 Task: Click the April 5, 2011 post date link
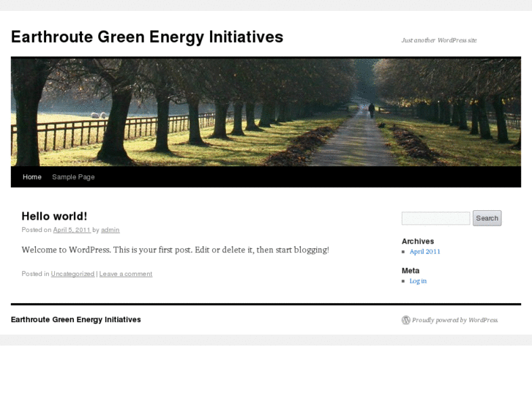(72, 230)
